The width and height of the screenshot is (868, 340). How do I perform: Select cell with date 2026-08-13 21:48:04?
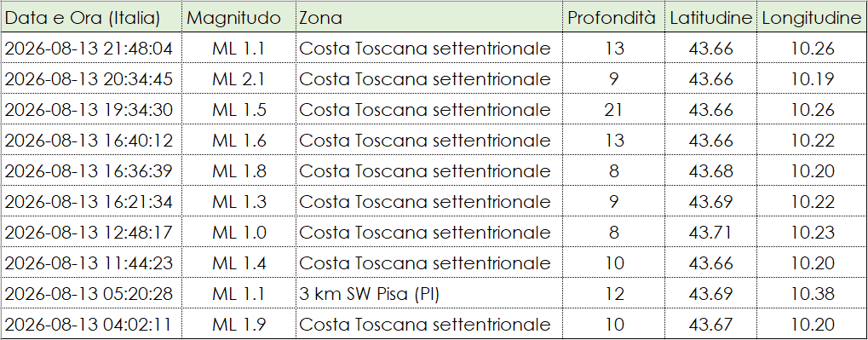(91, 49)
